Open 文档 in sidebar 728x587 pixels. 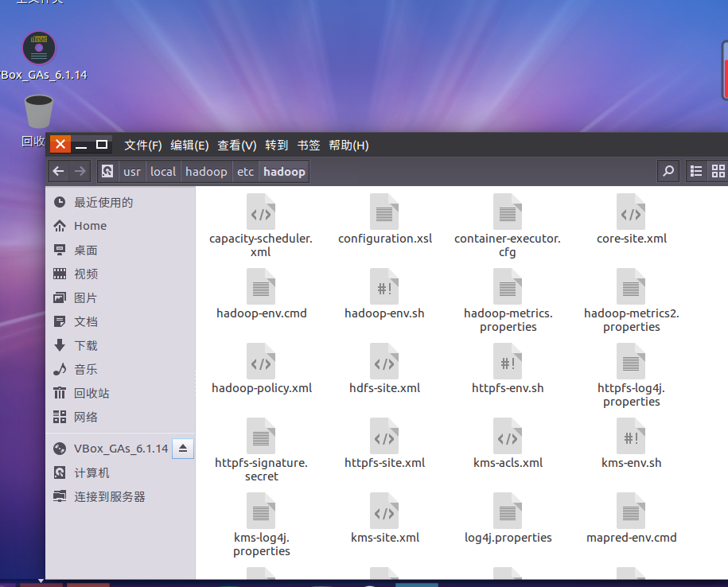(x=120, y=321)
